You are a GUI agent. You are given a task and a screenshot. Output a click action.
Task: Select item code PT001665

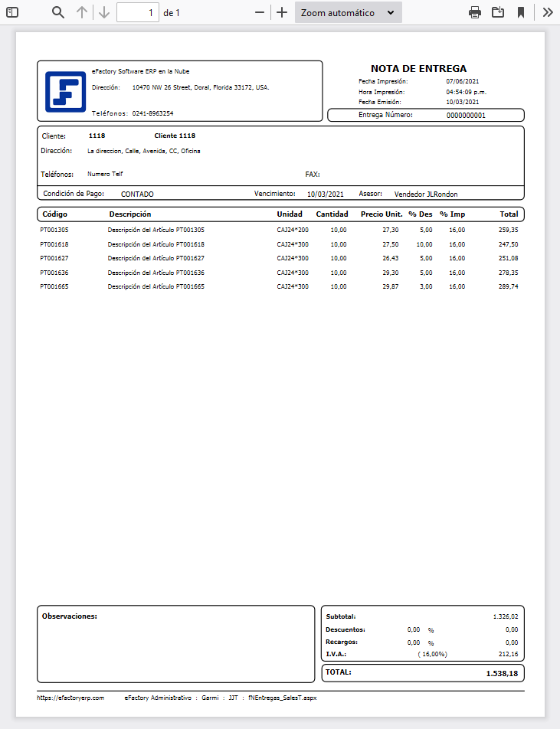tap(54, 287)
